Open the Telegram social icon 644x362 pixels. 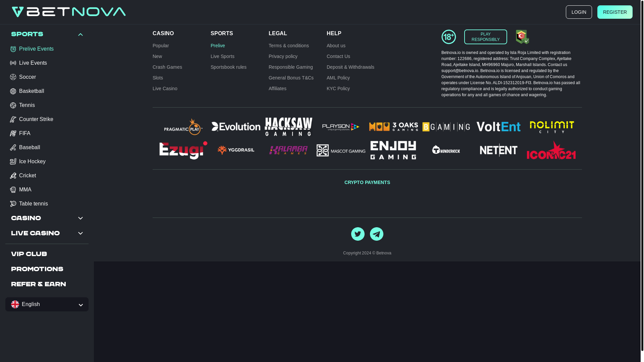(x=377, y=234)
